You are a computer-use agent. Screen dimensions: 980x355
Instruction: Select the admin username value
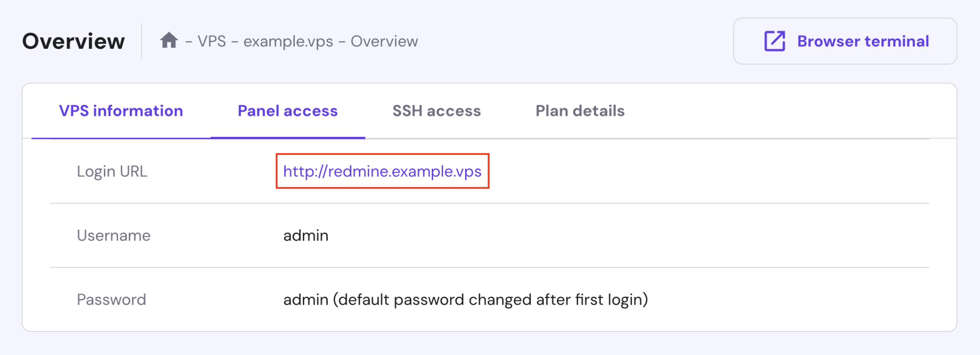(306, 235)
